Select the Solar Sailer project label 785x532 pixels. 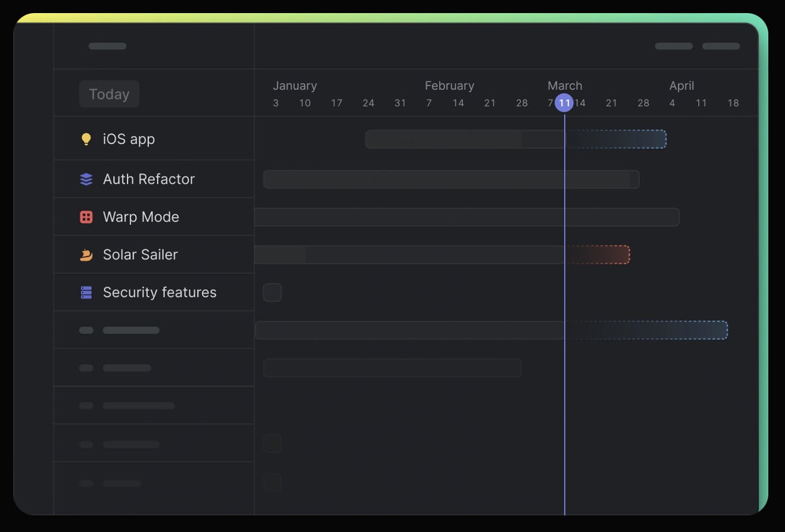tap(140, 255)
